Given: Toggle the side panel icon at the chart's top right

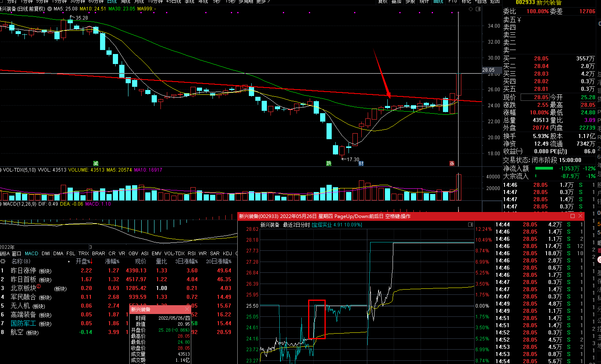Looking at the screenshot, I should click(x=478, y=9).
